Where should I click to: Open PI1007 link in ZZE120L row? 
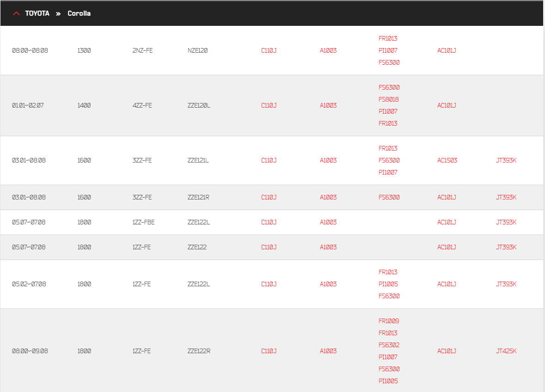[388, 111]
